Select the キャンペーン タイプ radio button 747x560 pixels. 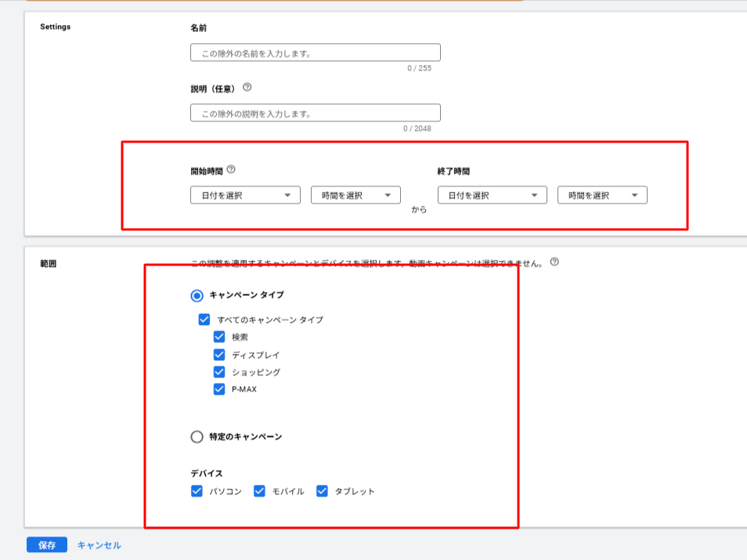point(197,295)
